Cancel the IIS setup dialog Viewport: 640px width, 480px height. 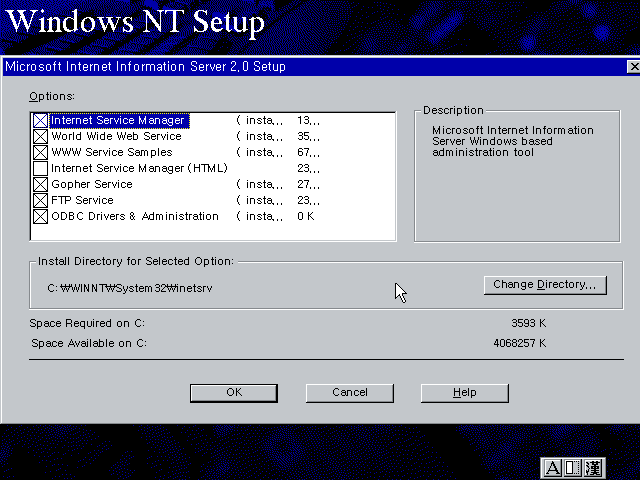pos(350,393)
